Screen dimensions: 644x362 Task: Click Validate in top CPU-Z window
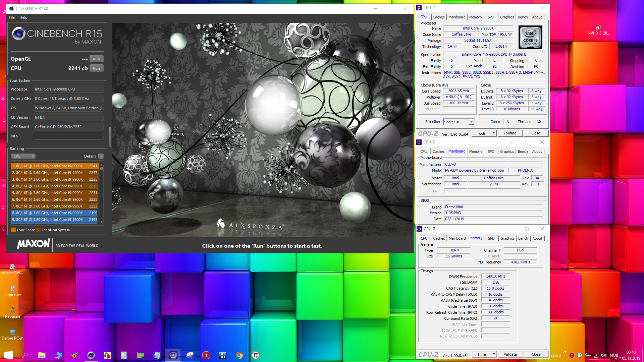pyautogui.click(x=510, y=133)
